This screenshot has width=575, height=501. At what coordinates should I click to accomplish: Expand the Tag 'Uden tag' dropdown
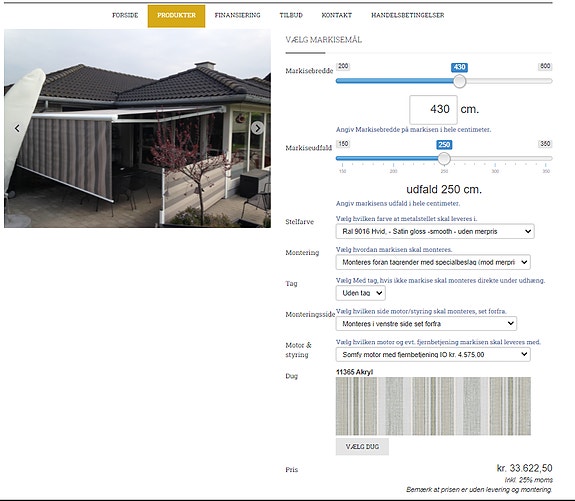pyautogui.click(x=360, y=293)
